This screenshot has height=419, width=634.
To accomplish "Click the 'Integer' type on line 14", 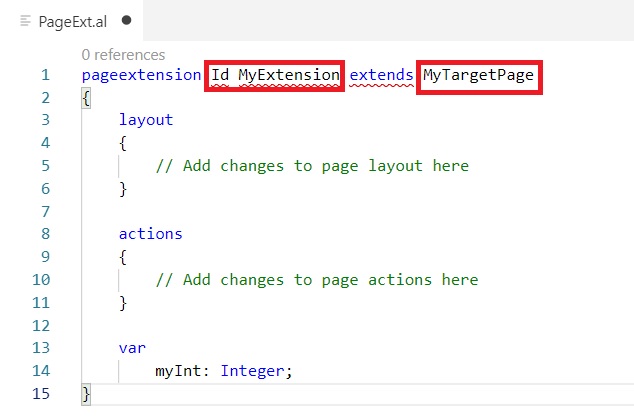I will (x=253, y=371).
